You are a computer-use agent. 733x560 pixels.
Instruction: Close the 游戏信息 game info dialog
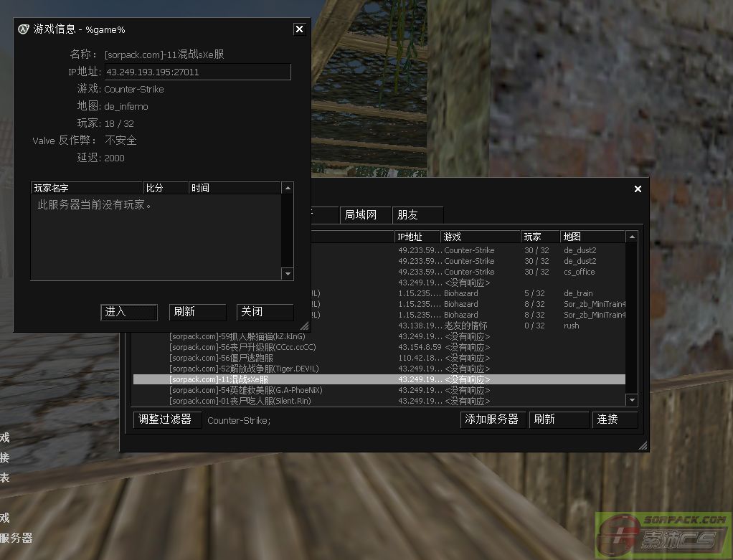[x=299, y=29]
